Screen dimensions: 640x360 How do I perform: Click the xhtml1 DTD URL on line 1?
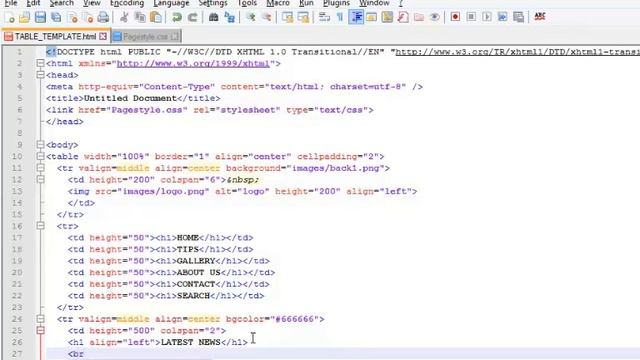click(518, 52)
